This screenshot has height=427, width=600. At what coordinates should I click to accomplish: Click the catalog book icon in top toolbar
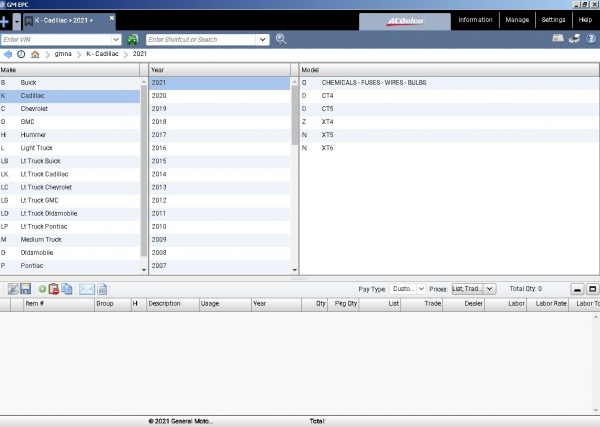(558, 38)
